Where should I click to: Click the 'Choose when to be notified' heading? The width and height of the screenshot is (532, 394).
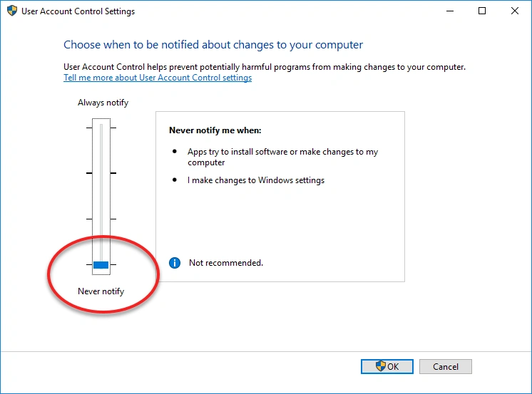coord(213,45)
